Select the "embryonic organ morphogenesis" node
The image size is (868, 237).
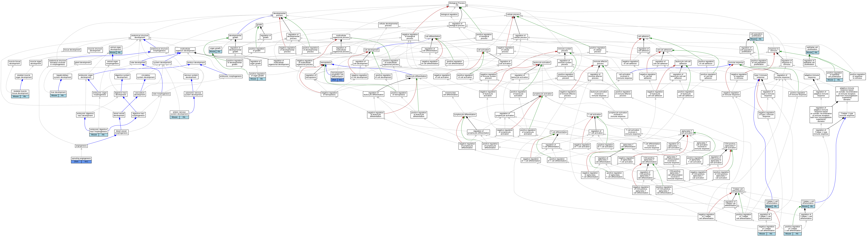coord(100,94)
